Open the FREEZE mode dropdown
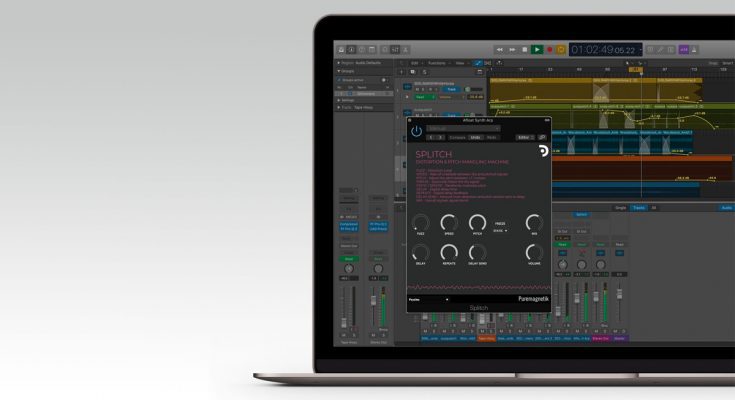 click(x=501, y=231)
